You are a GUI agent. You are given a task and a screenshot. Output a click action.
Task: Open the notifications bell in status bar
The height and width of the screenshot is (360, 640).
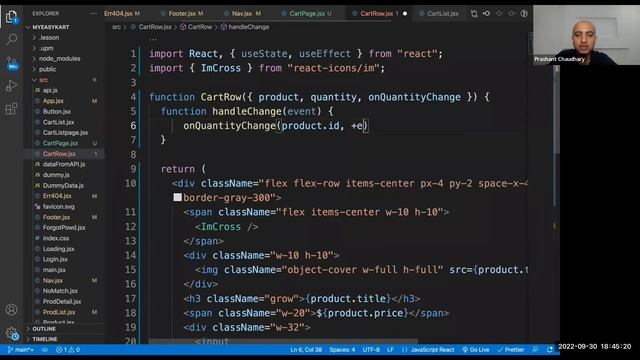[x=550, y=350]
